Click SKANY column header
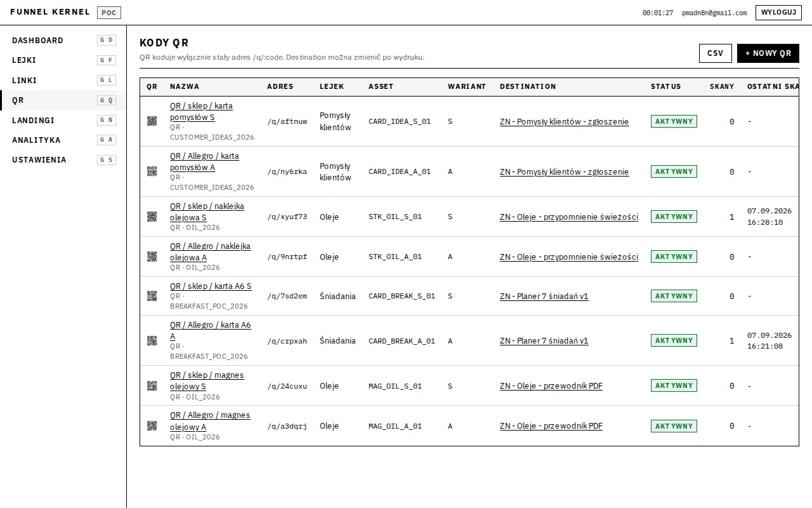The height and width of the screenshot is (508, 812). point(722,86)
